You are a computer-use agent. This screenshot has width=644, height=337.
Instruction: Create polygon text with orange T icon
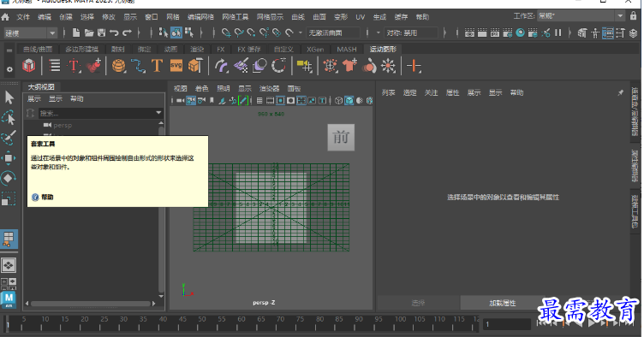coord(157,66)
